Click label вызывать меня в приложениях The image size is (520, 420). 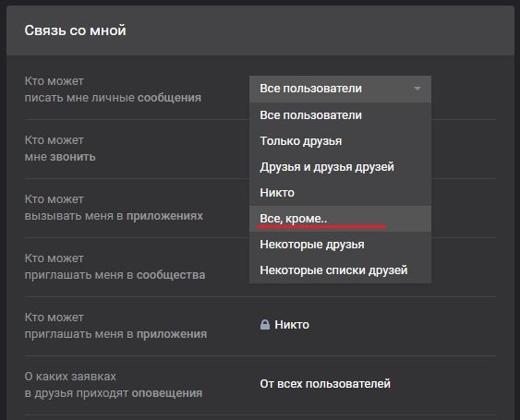[x=114, y=215]
